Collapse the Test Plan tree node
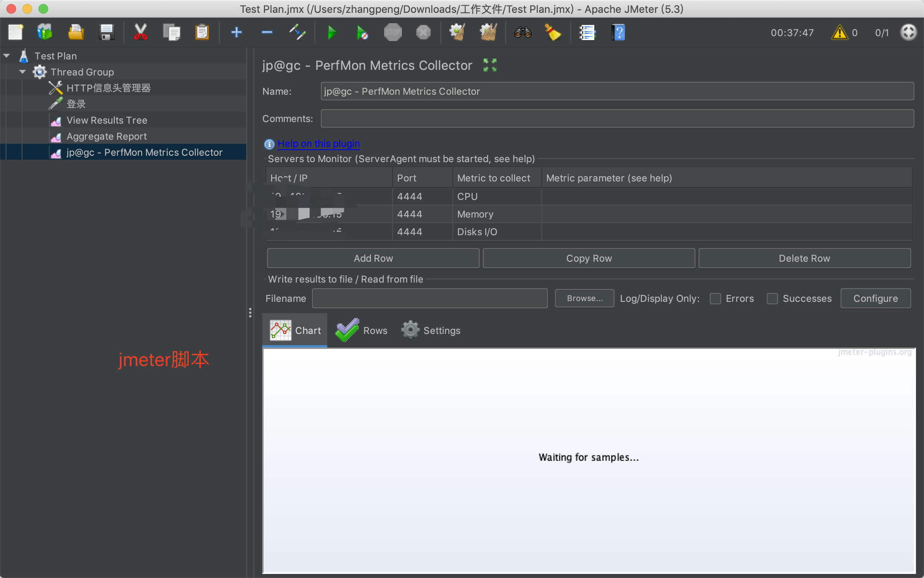 point(7,56)
